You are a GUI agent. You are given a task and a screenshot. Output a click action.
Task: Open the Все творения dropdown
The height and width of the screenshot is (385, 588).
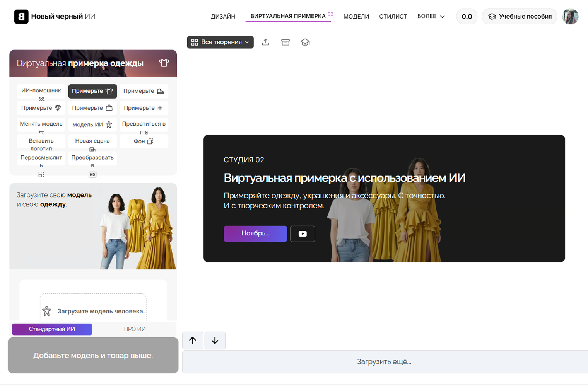coord(220,42)
